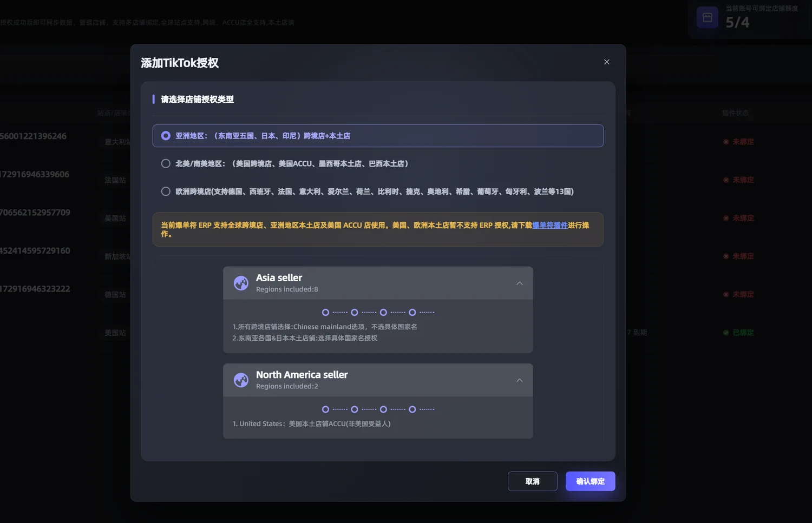The width and height of the screenshot is (812, 523).
Task: Click the 请选择店铺授权类型 section heading
Action: pyautogui.click(x=197, y=100)
